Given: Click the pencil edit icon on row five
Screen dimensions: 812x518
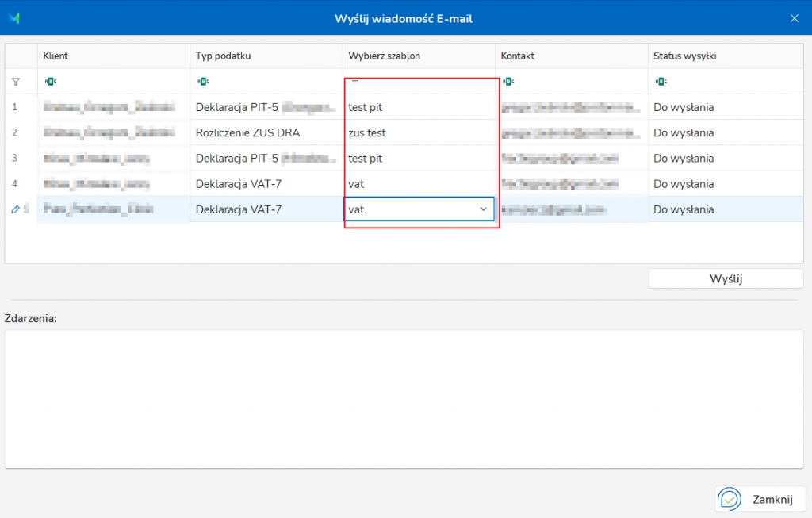Looking at the screenshot, I should [16, 209].
